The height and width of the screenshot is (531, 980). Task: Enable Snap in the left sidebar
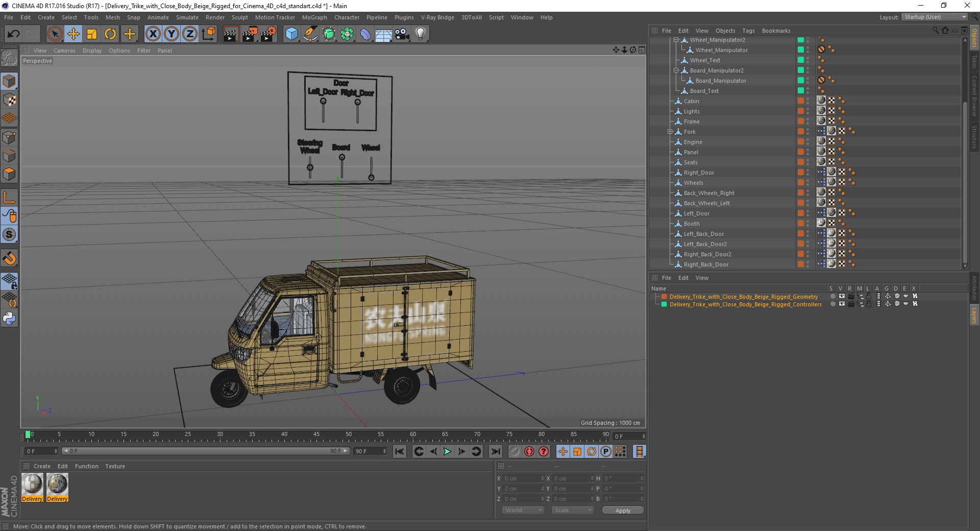click(x=9, y=234)
